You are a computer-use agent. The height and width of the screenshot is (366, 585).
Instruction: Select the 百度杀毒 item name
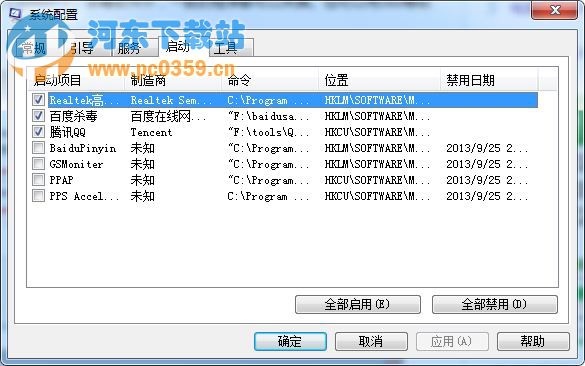pos(73,116)
